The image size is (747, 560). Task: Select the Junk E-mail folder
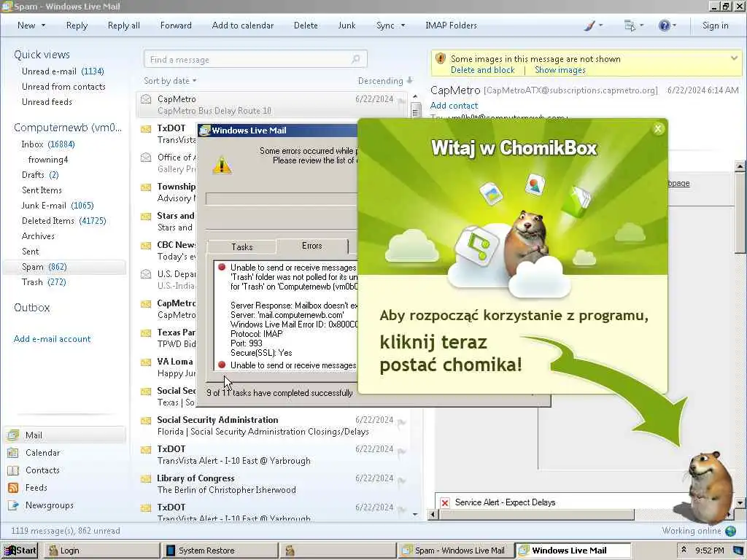pyautogui.click(x=58, y=206)
